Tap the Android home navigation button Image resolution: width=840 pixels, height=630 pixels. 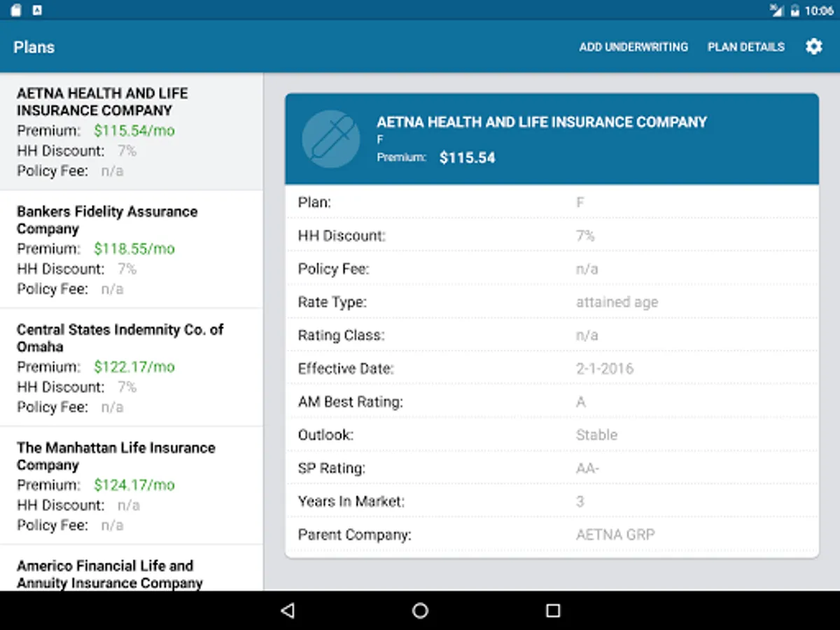(x=420, y=610)
